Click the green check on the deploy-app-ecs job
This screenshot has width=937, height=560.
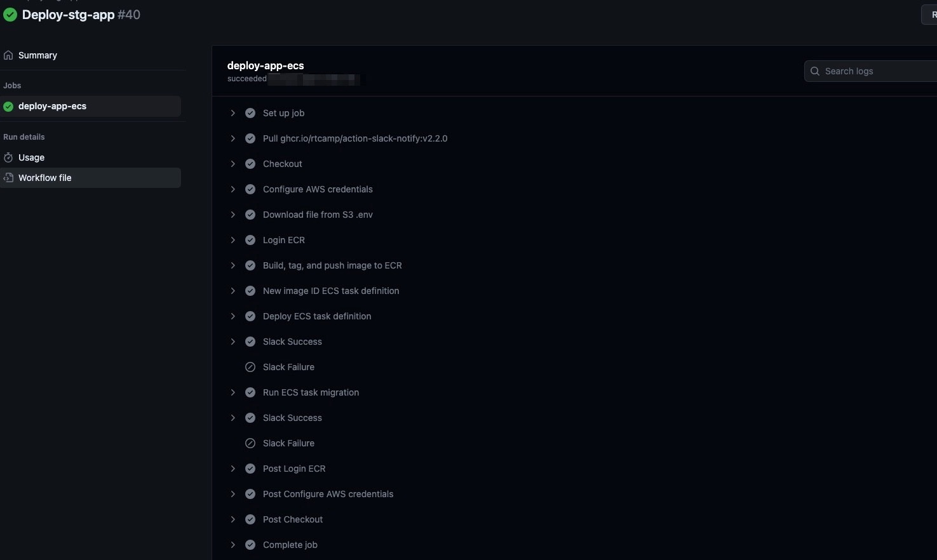tap(8, 107)
